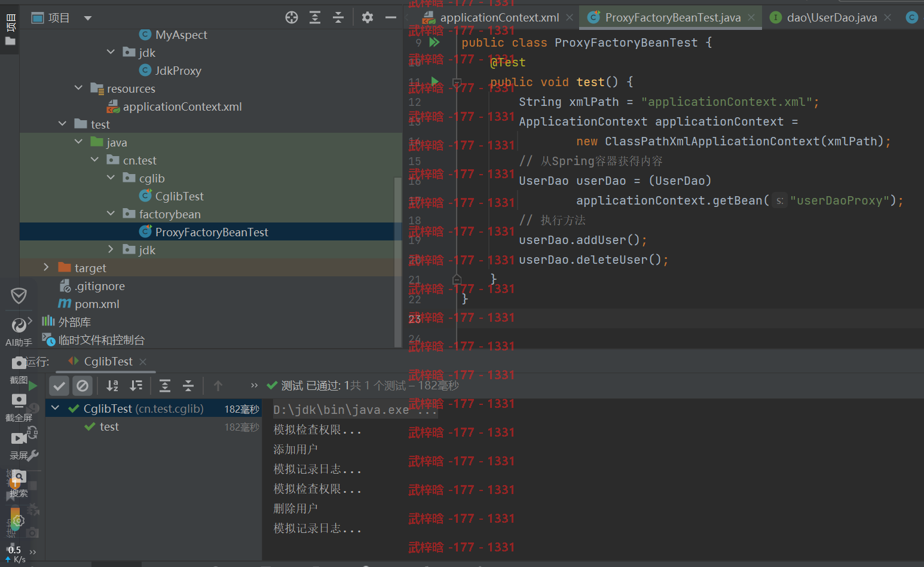Image resolution: width=924 pixels, height=567 pixels.
Task: Select the passed 'test' result row
Action: pos(154,426)
